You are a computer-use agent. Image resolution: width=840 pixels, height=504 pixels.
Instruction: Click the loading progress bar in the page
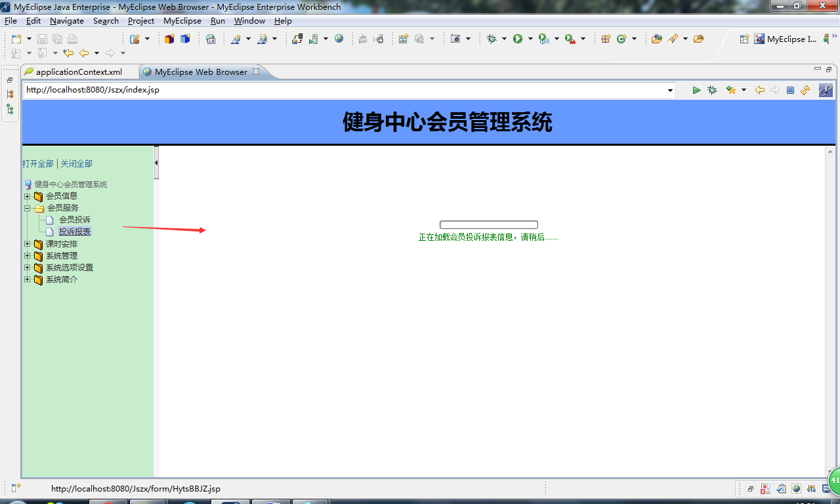pos(488,224)
